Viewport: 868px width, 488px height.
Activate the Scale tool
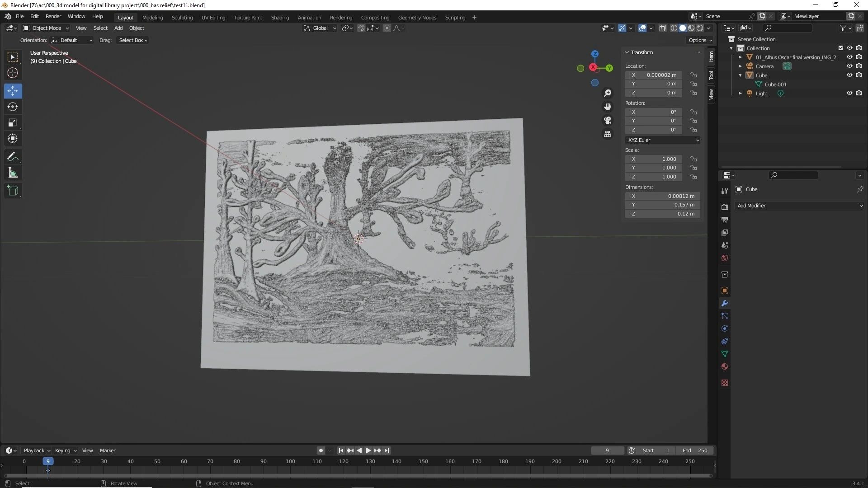coord(13,122)
